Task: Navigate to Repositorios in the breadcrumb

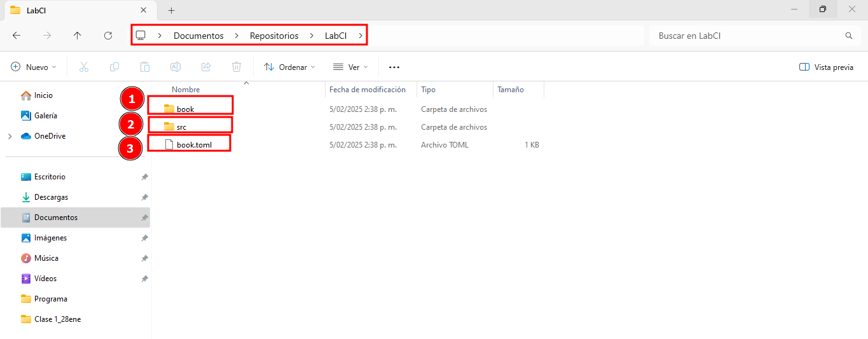Action: 274,36
